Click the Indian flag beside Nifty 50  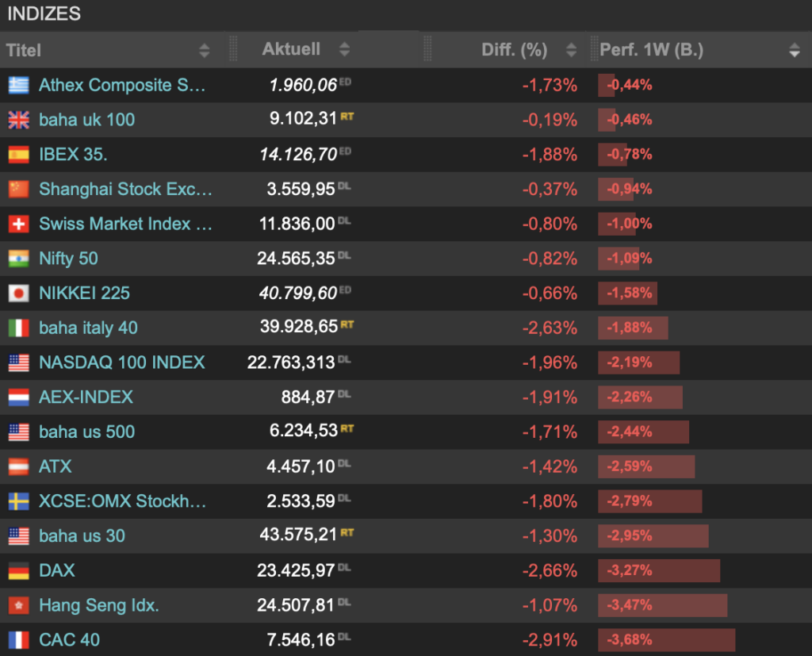(x=19, y=259)
